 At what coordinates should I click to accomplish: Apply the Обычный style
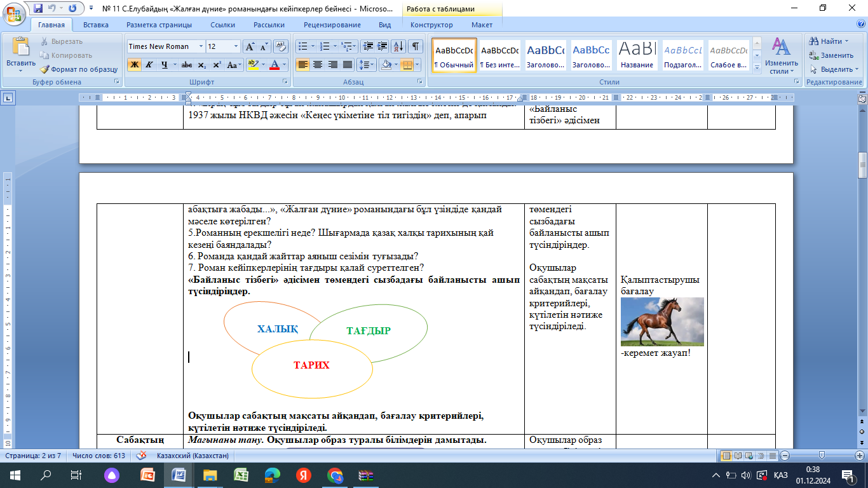pos(454,56)
